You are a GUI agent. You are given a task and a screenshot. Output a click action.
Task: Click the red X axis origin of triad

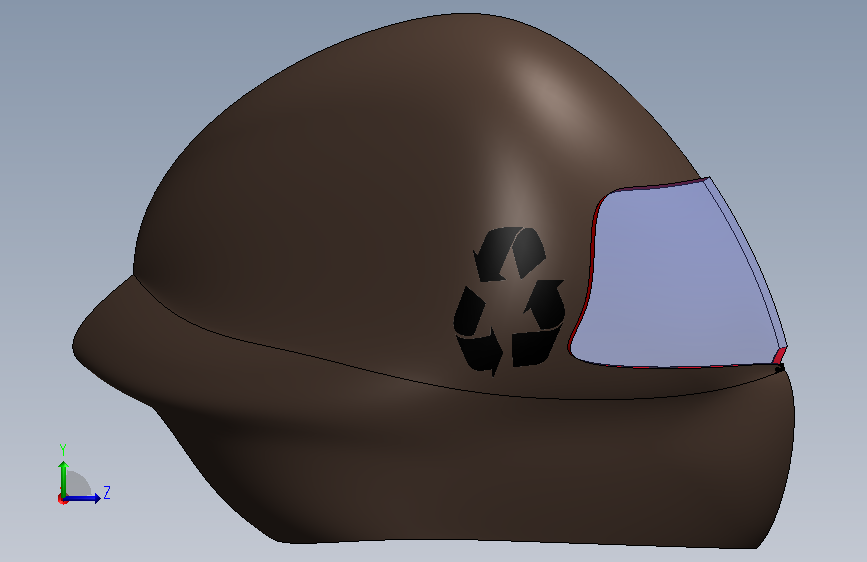tap(62, 499)
